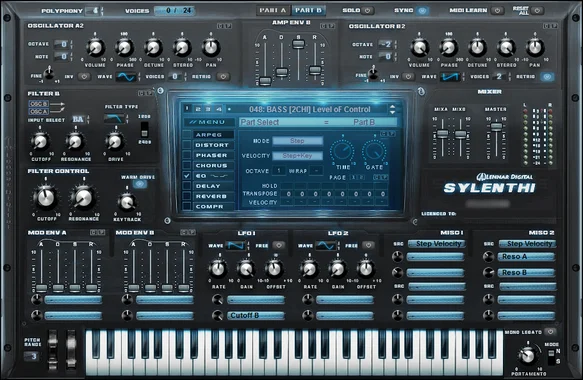583x380 pixels.
Task: Open the Filter Type selector
Action: pyautogui.click(x=114, y=119)
